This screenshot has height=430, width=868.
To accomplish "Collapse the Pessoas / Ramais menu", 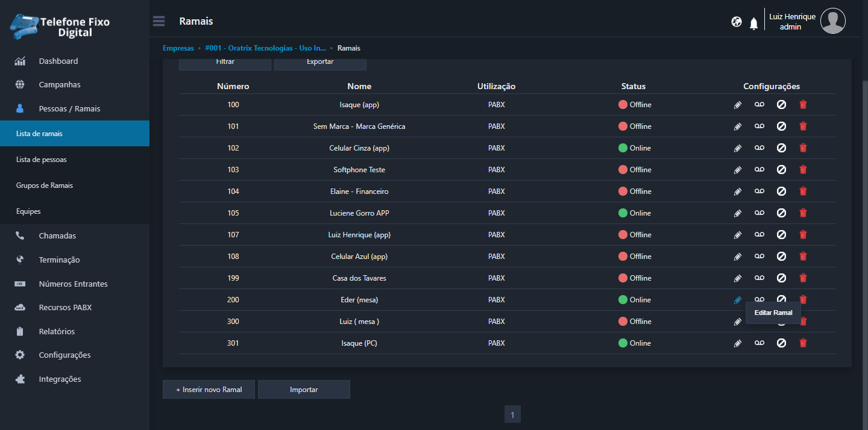I will pos(69,109).
